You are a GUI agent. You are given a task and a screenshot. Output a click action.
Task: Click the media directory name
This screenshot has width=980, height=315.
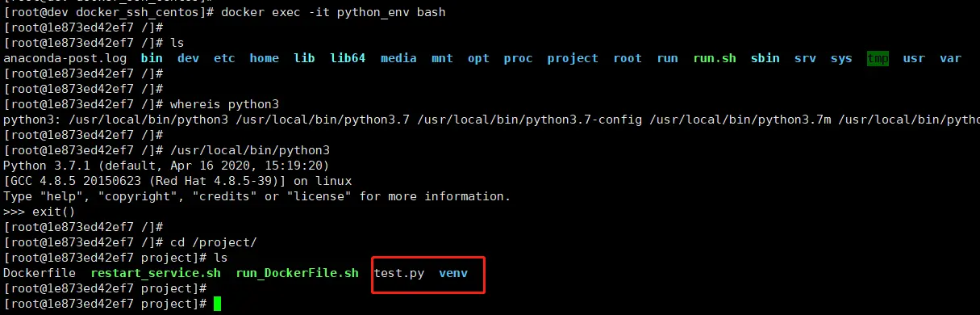398,58
